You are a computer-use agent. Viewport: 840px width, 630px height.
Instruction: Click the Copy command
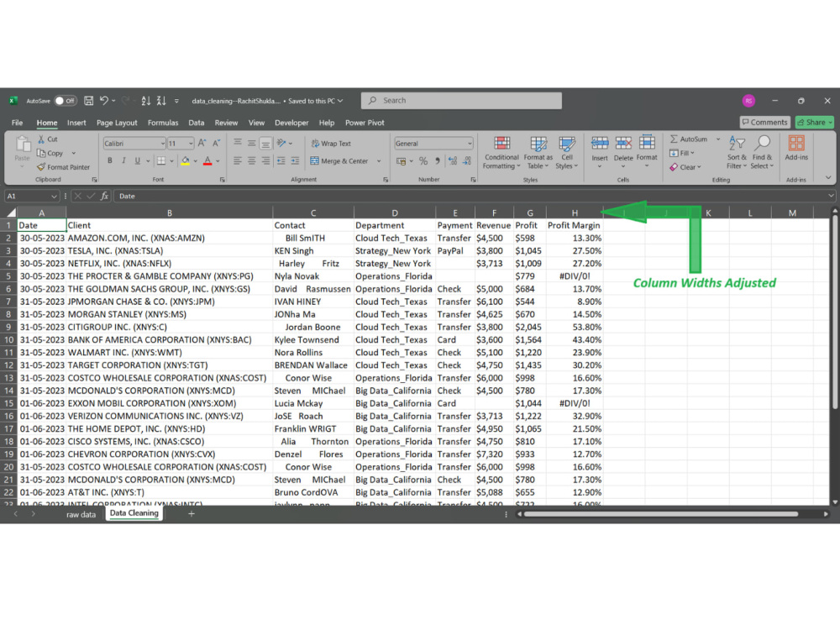tap(50, 153)
